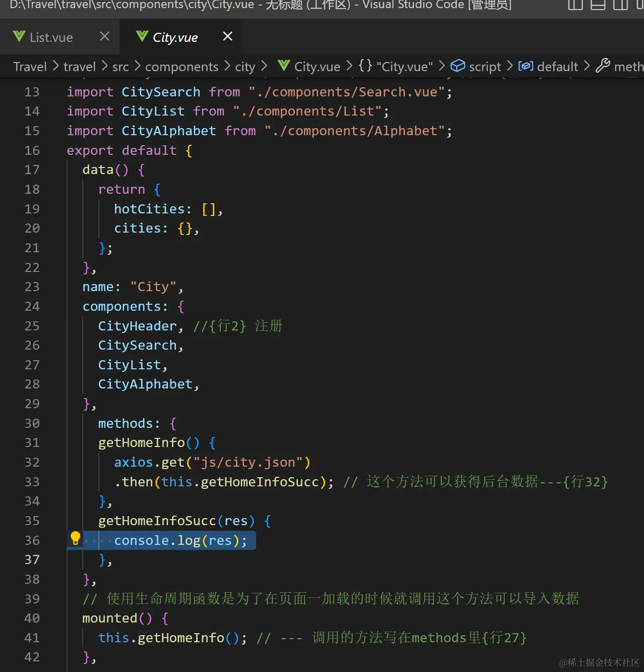Image resolution: width=644 pixels, height=672 pixels.
Task: Click getHomeInfo() definition on line 31
Action: 149,442
